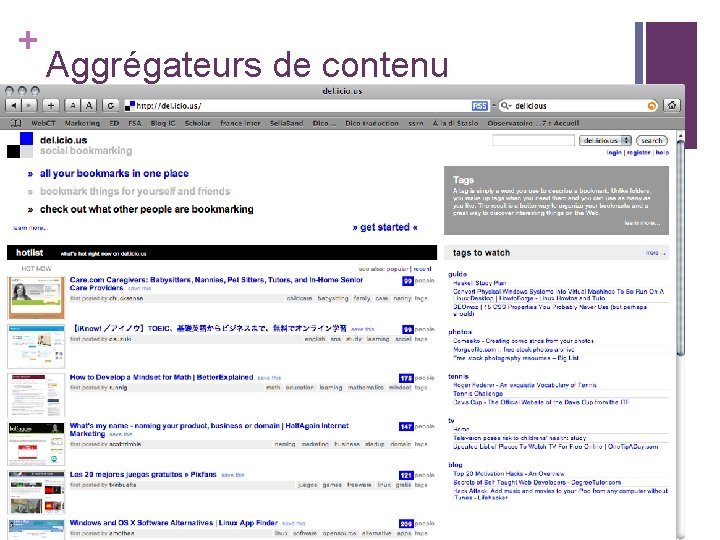
Task: Click the blog tag heading
Action: pos(456,465)
